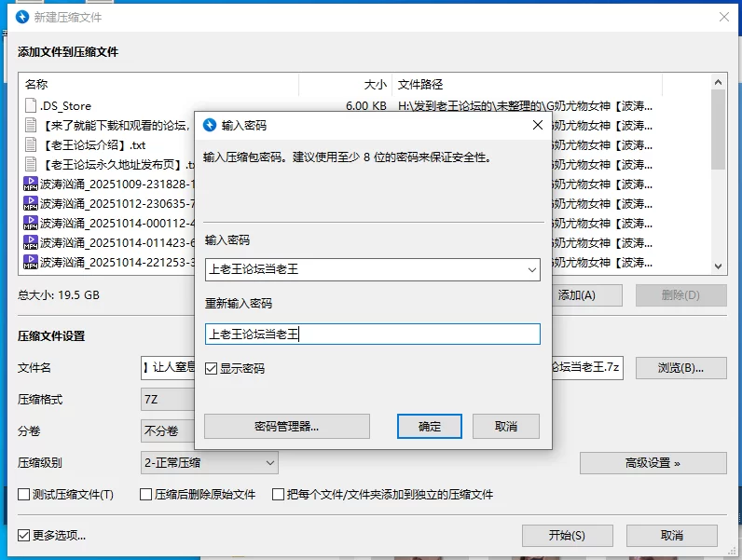
Task: Click the file list vertical scrollbar thumb
Action: pyautogui.click(x=718, y=130)
